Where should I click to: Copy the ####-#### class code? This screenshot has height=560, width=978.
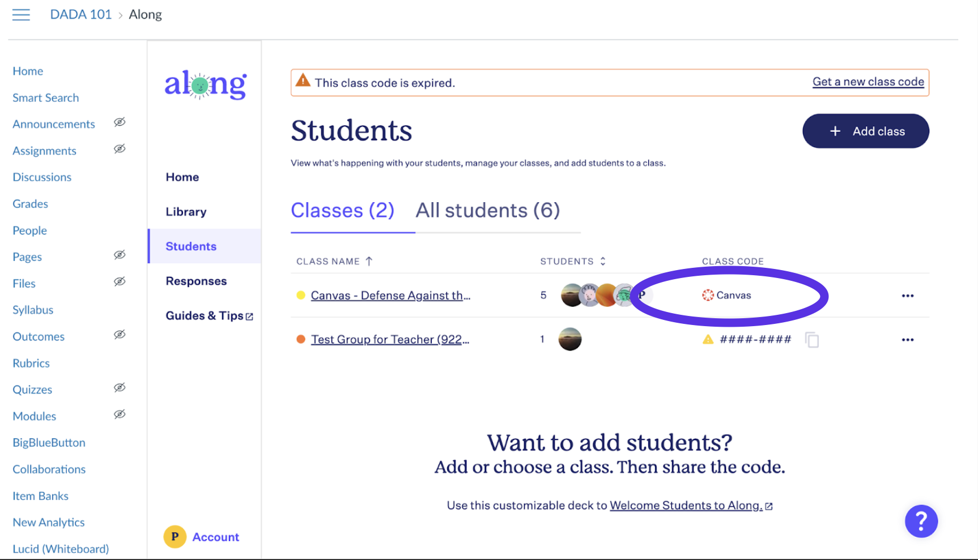pyautogui.click(x=812, y=340)
